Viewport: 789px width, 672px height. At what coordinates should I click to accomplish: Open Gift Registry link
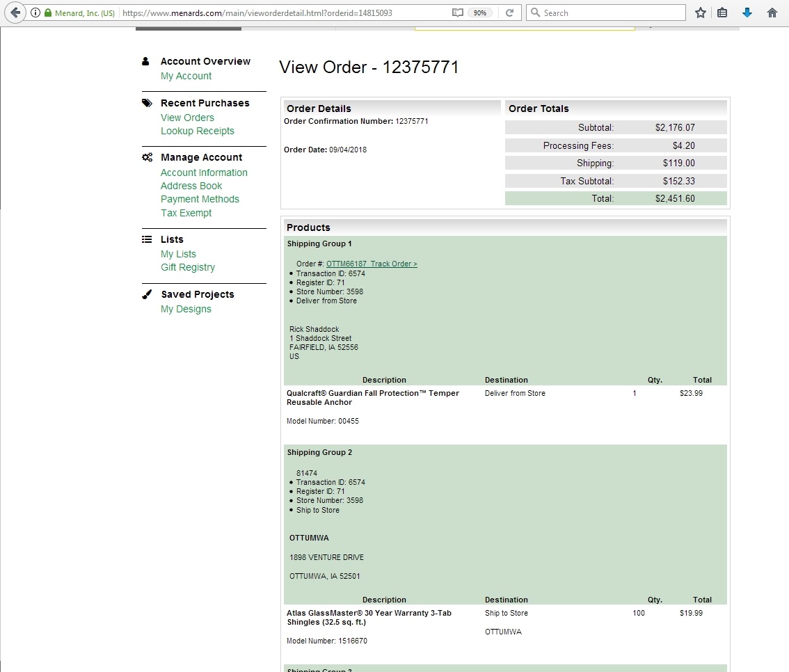(188, 267)
